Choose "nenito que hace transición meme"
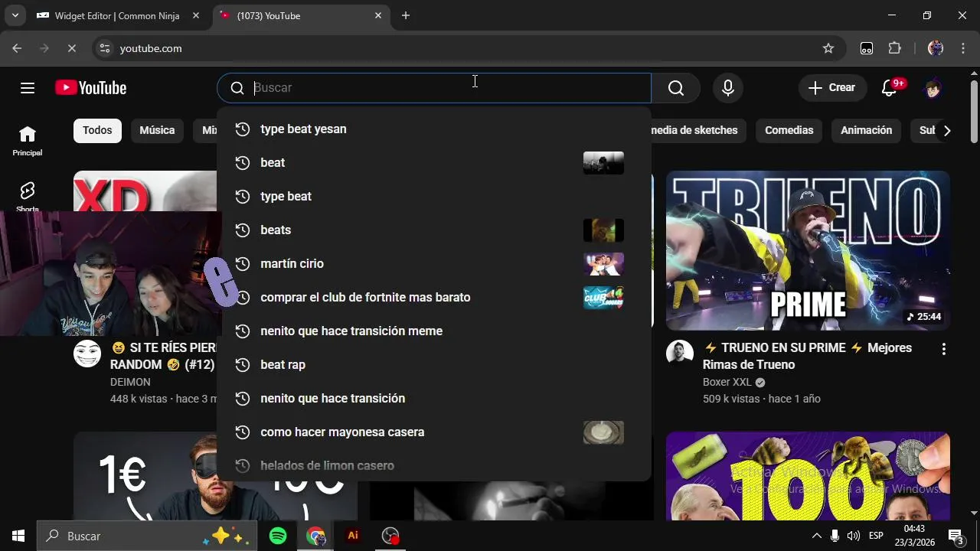The image size is (980, 551). (434, 331)
